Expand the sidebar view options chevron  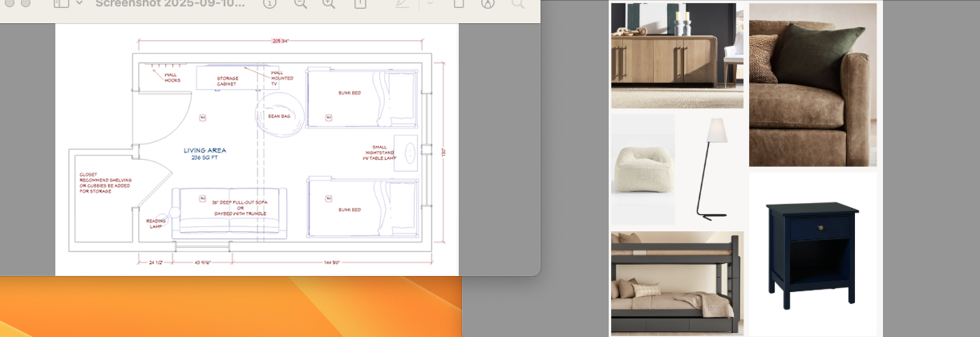79,3
